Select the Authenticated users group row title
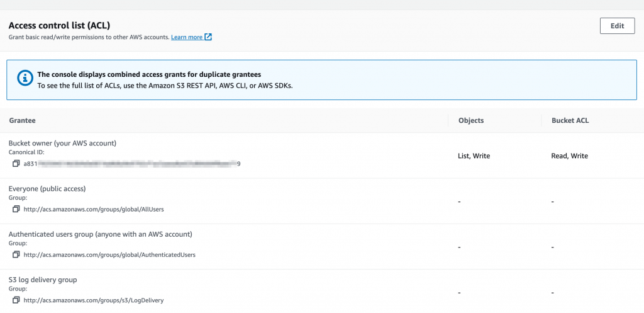 (100, 234)
